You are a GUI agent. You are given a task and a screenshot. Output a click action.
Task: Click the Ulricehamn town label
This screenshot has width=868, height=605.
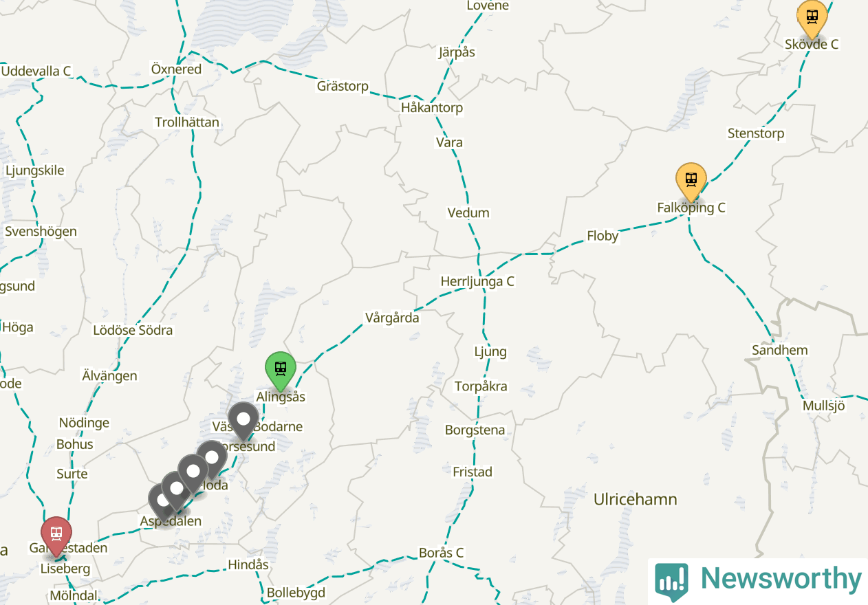(636, 499)
